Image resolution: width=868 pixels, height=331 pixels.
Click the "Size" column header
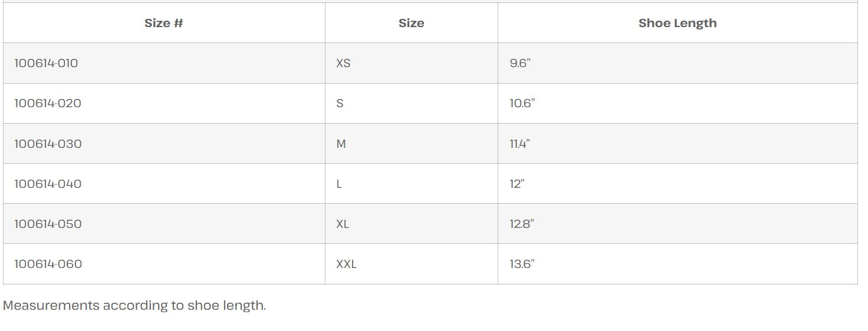pyautogui.click(x=411, y=24)
